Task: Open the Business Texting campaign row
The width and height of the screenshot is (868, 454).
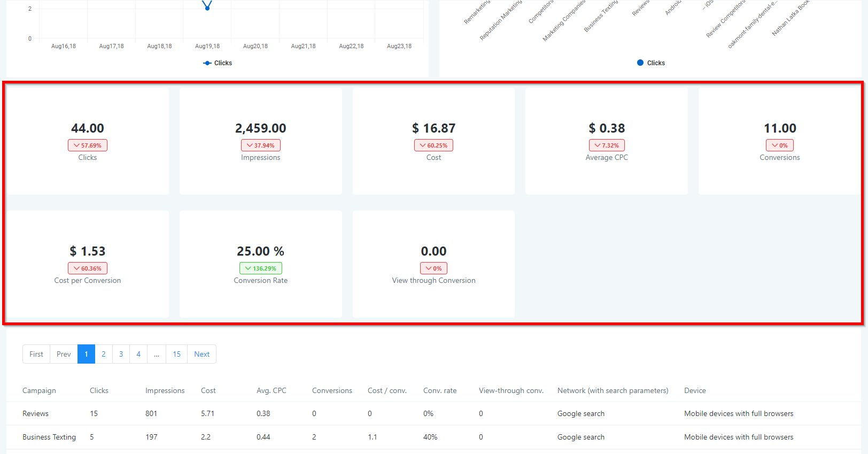Action: click(x=49, y=437)
